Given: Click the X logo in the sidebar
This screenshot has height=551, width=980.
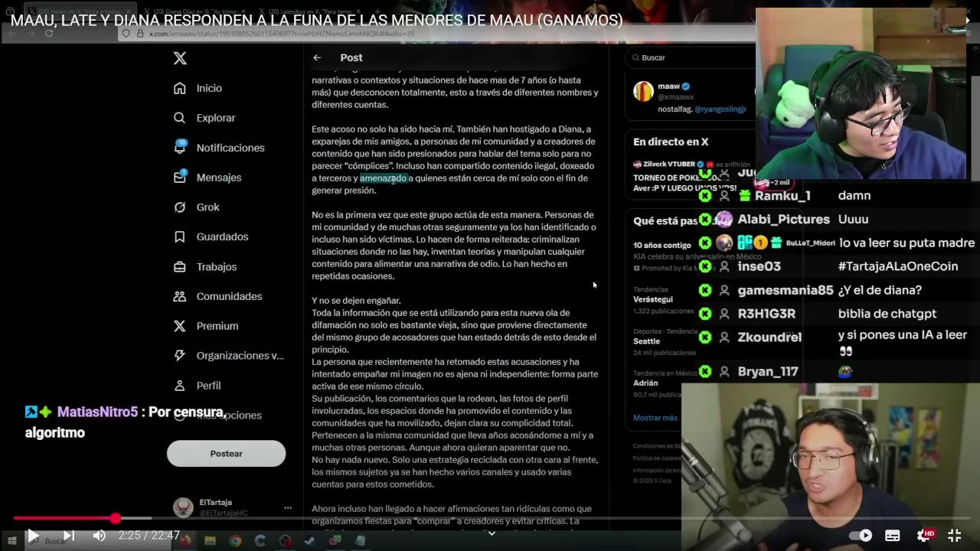Looking at the screenshot, I should click(180, 58).
